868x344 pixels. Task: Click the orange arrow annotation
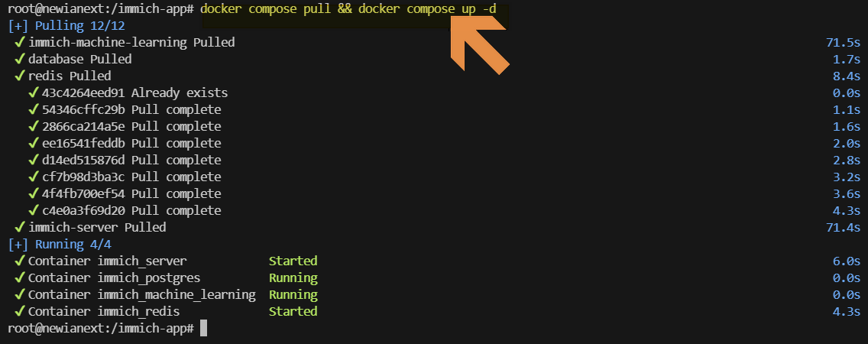coord(479,44)
